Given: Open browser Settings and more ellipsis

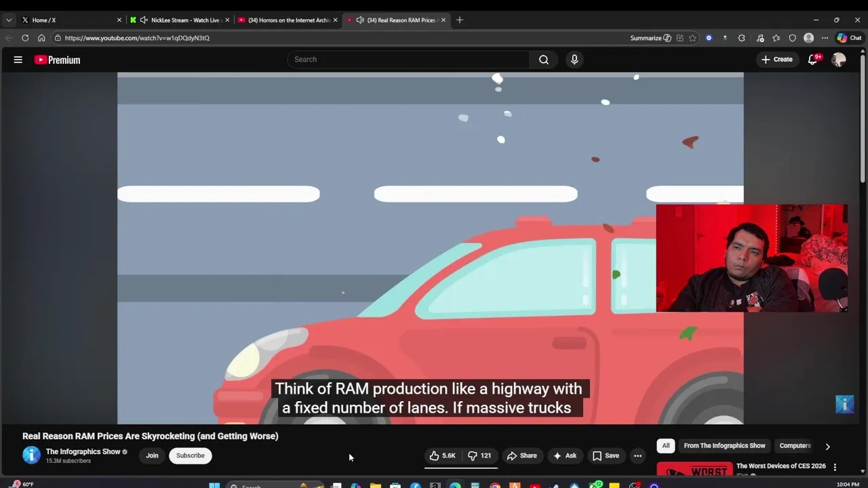Looking at the screenshot, I should tap(825, 38).
